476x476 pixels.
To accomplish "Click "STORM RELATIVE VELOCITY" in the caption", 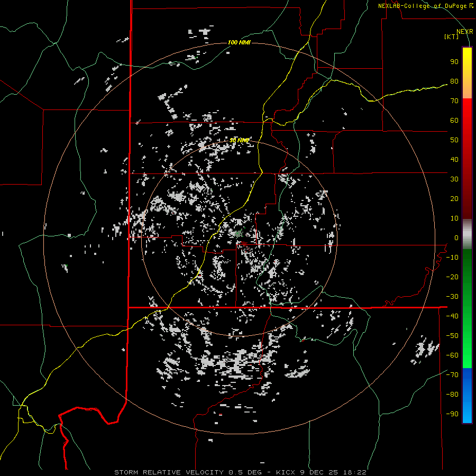I will tap(169, 472).
